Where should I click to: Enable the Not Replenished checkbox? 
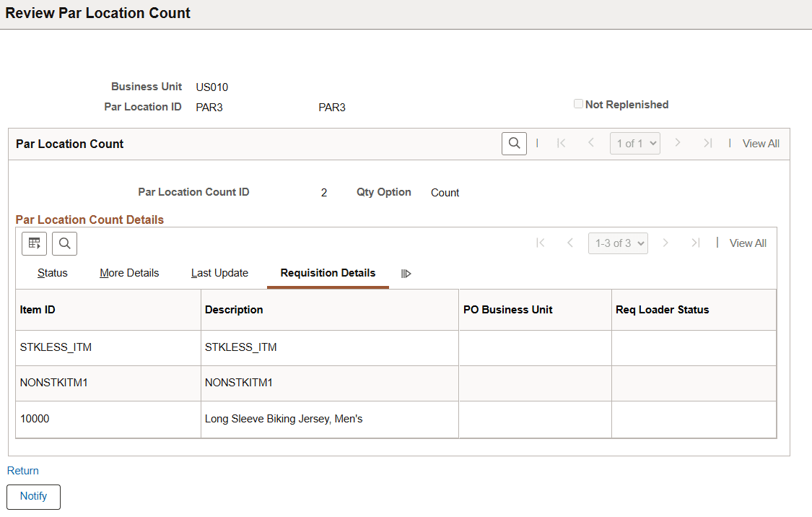point(578,103)
